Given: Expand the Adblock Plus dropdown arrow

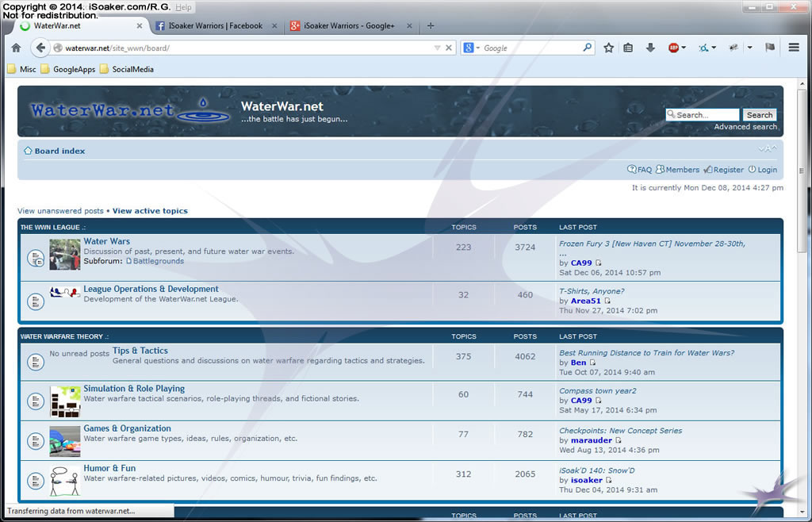Looking at the screenshot, I should tap(684, 48).
